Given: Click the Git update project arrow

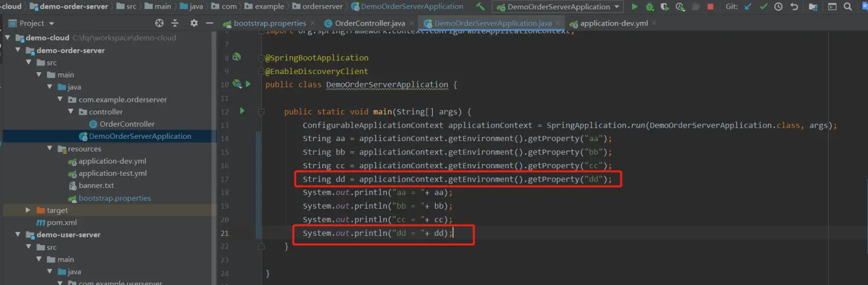Looking at the screenshot, I should coord(748,7).
